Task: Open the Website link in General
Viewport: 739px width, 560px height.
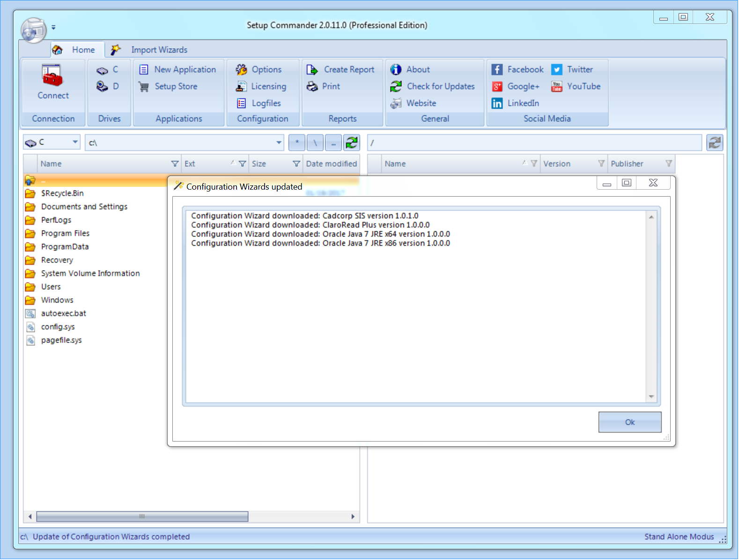Action: coord(413,103)
